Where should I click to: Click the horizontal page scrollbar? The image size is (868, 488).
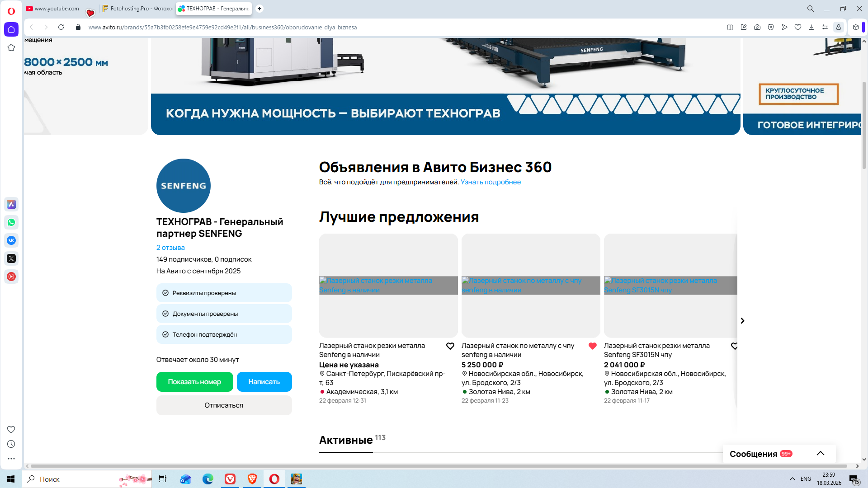coord(439,466)
